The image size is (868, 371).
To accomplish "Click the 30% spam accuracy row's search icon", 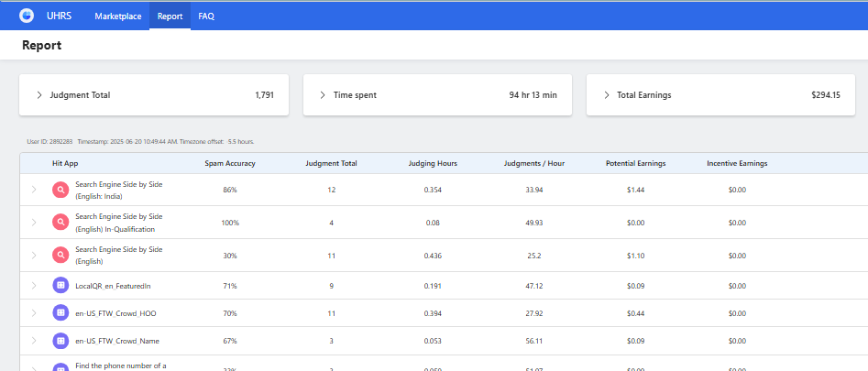I will coord(60,256).
